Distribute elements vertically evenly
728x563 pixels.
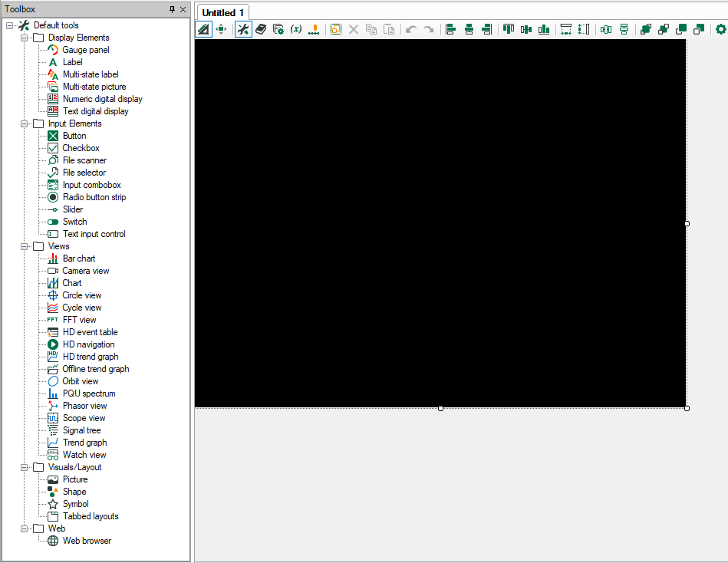pos(624,29)
